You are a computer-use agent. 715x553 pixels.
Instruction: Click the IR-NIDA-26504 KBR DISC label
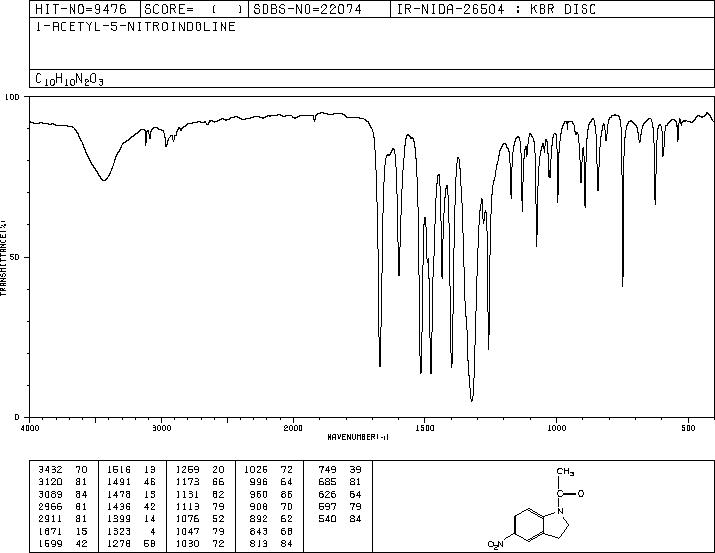pyautogui.click(x=496, y=9)
